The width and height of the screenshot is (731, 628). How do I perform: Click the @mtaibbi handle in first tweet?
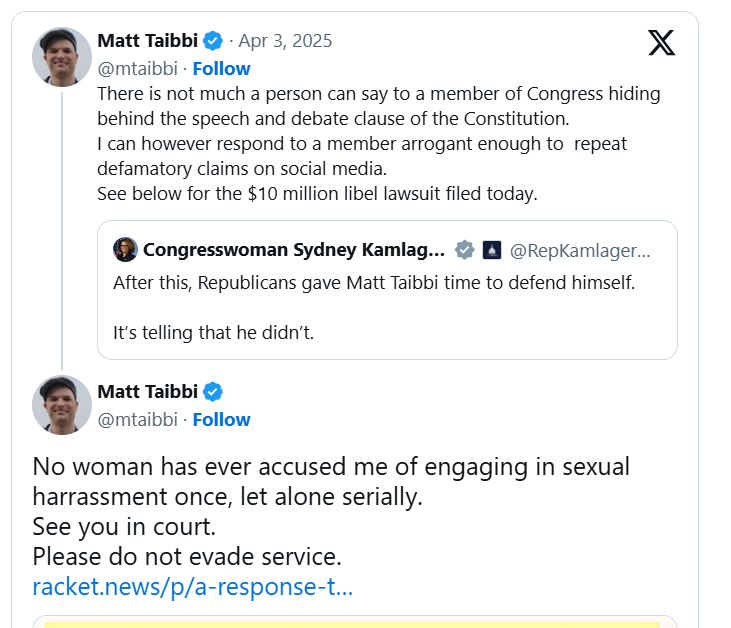pyautogui.click(x=137, y=68)
